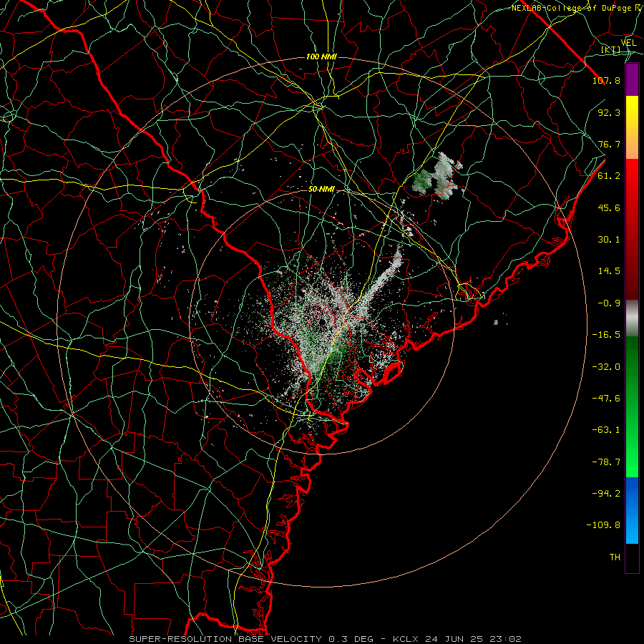Image resolution: width=644 pixels, height=644 pixels.
Task: Click the 92.3 velocity scale value
Action: coord(609,112)
